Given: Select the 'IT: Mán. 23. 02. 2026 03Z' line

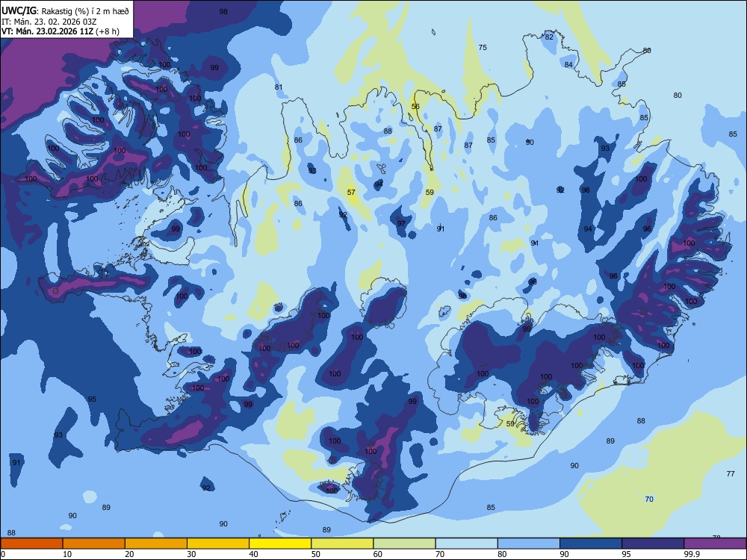Looking at the screenshot, I should [49, 22].
